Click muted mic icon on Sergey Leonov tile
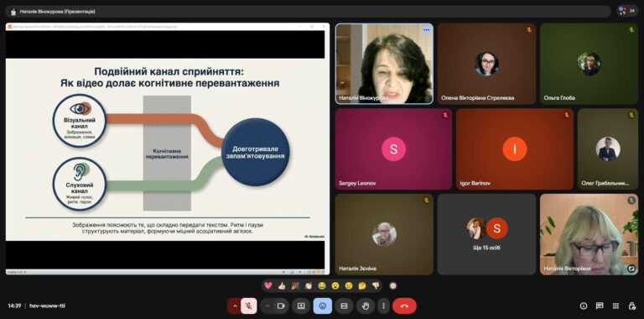 pyautogui.click(x=445, y=115)
